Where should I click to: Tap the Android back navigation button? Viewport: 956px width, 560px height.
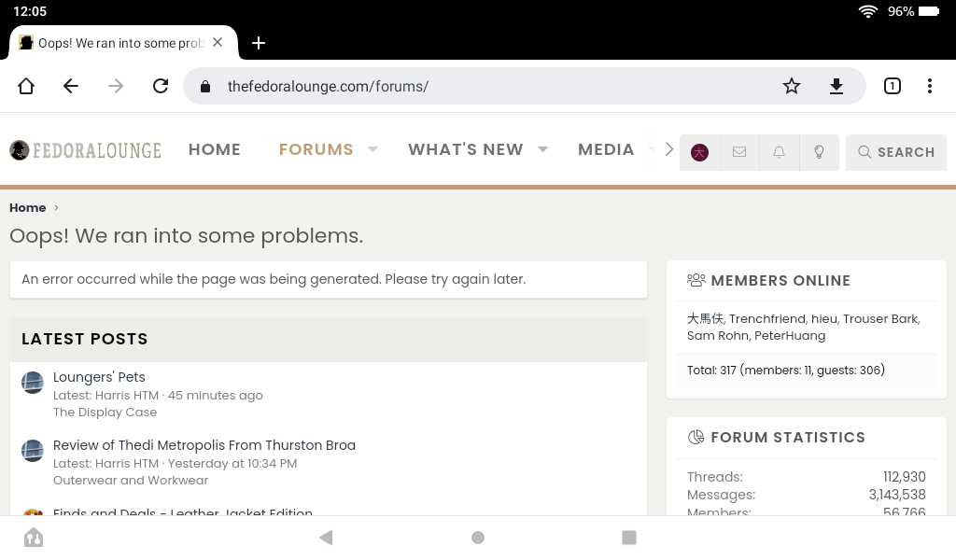pyautogui.click(x=326, y=538)
